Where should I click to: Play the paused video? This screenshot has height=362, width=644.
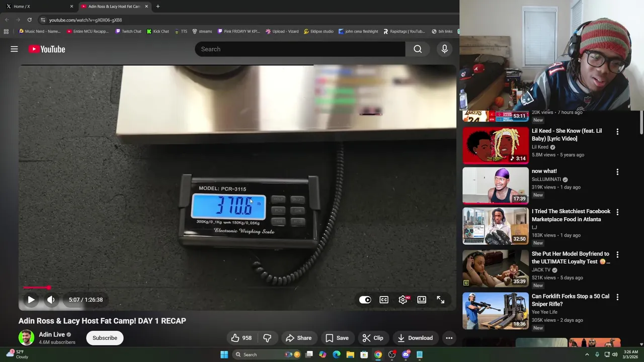pos(31,300)
